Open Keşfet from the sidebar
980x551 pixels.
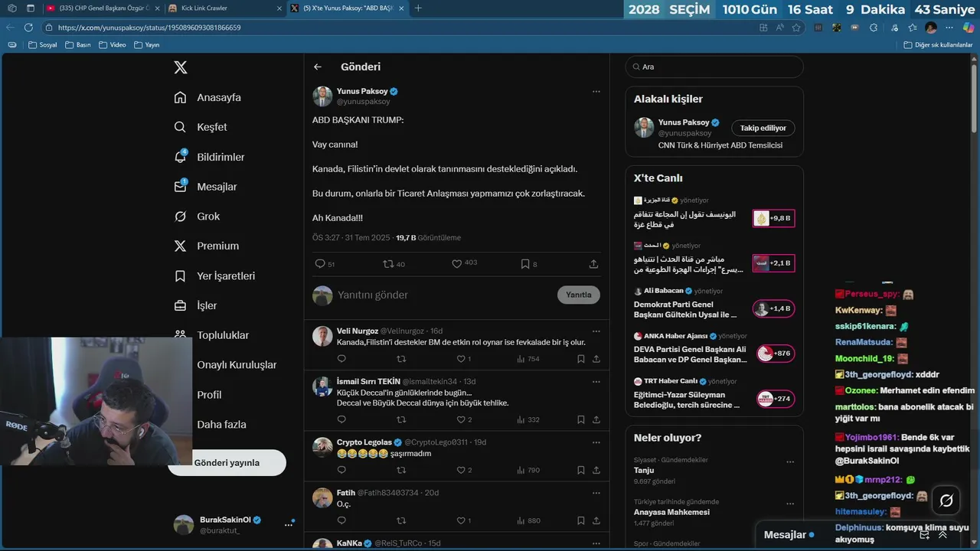pos(211,127)
